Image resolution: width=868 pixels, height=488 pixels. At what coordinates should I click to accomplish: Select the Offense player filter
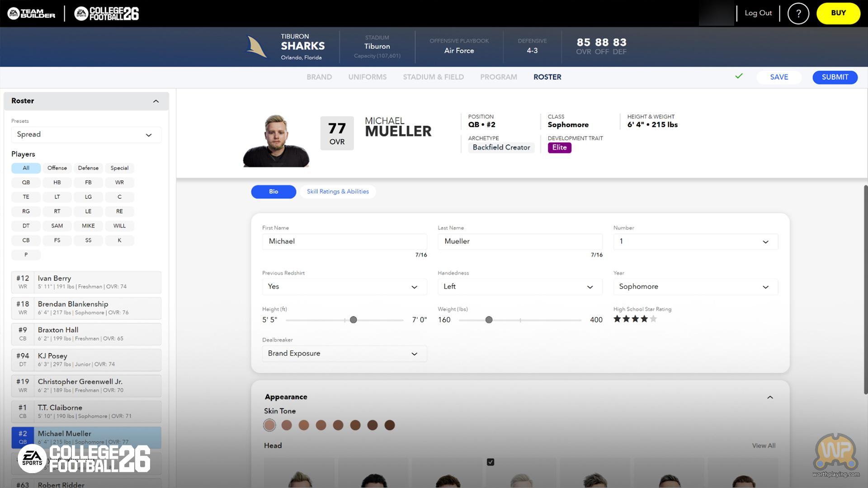pyautogui.click(x=57, y=168)
